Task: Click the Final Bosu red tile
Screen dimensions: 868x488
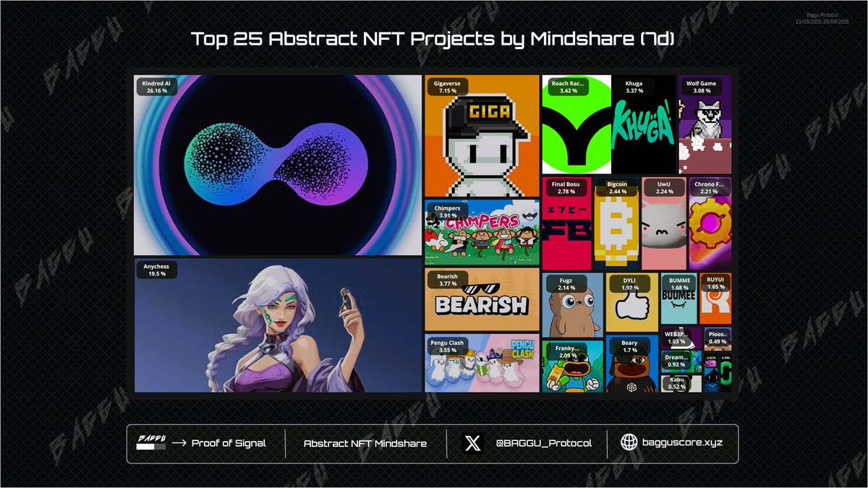Action: click(567, 223)
